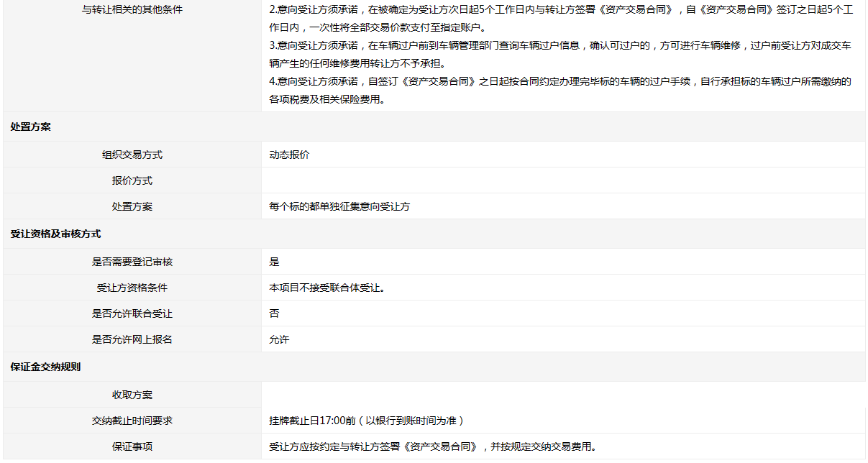Click the 是否允许网上报名 row label
Image resolution: width=868 pixels, height=463 pixels.
[x=132, y=339]
